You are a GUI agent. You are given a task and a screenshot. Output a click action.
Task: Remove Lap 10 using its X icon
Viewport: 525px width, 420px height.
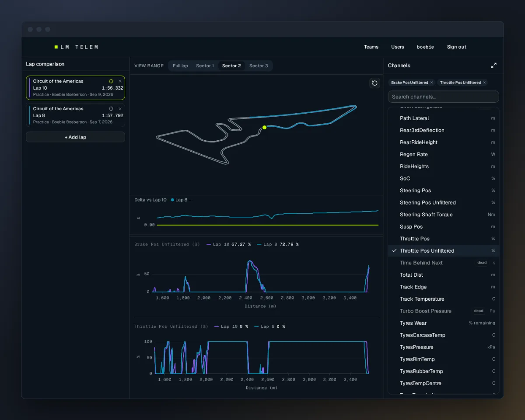120,81
